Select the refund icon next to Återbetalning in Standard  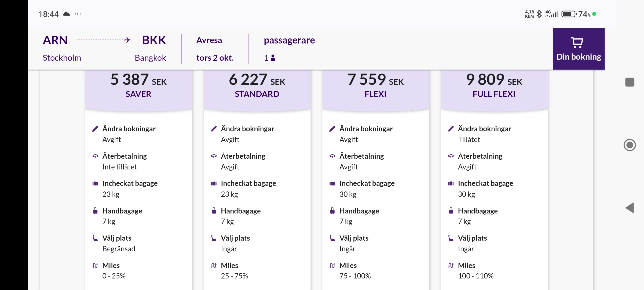point(213,156)
